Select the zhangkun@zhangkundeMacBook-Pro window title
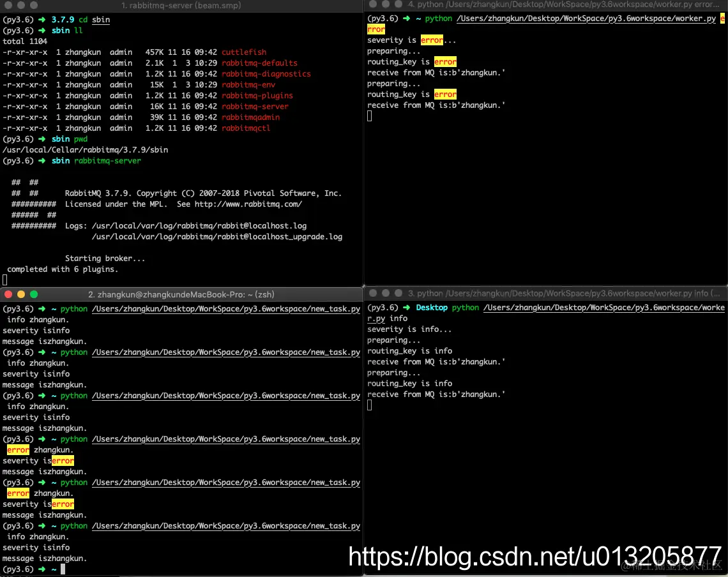The height and width of the screenshot is (577, 728). click(x=181, y=294)
